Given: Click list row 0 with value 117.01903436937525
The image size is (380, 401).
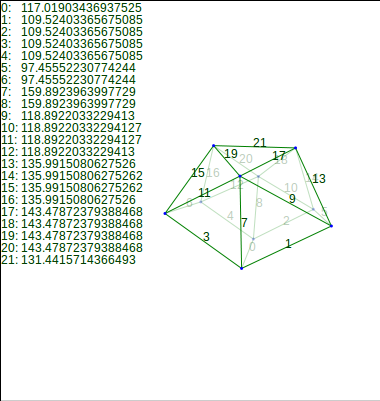Looking at the screenshot, I should click(71, 8).
